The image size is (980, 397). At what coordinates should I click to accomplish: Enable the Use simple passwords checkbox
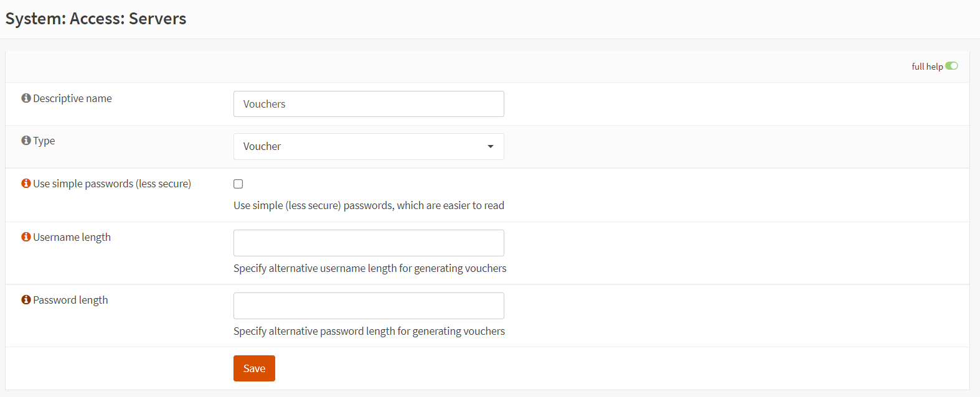tap(238, 184)
